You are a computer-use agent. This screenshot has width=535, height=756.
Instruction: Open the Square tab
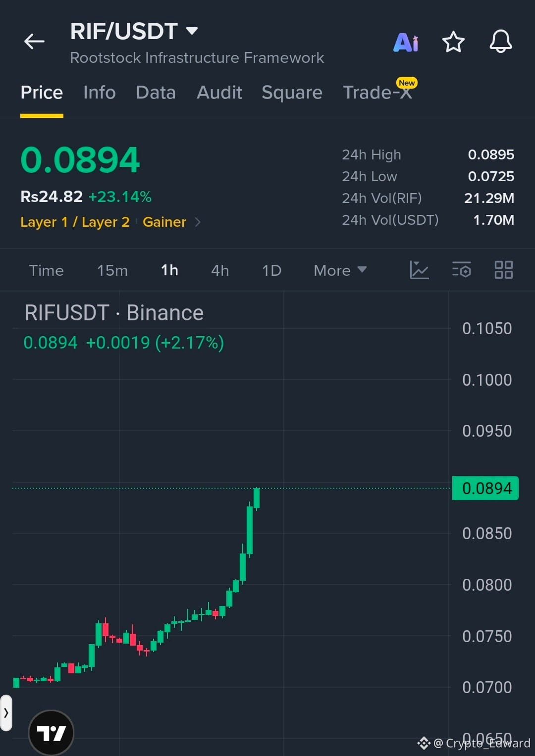click(x=292, y=93)
